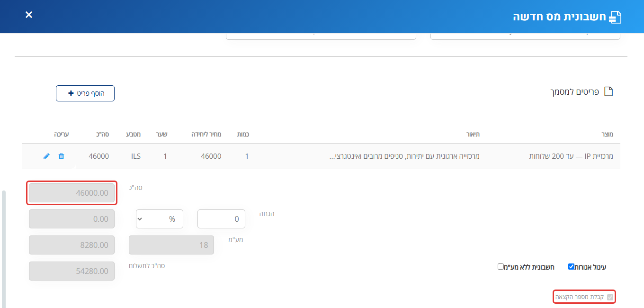
Task: Click the discount total field showing 0.00
Action: (72, 219)
